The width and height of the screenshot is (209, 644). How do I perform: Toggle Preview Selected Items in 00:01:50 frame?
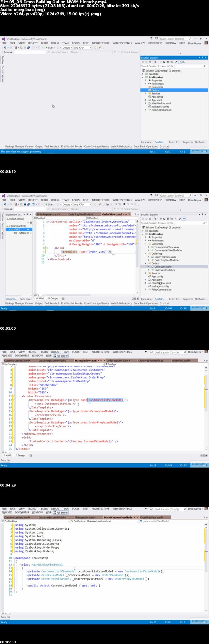(180, 62)
